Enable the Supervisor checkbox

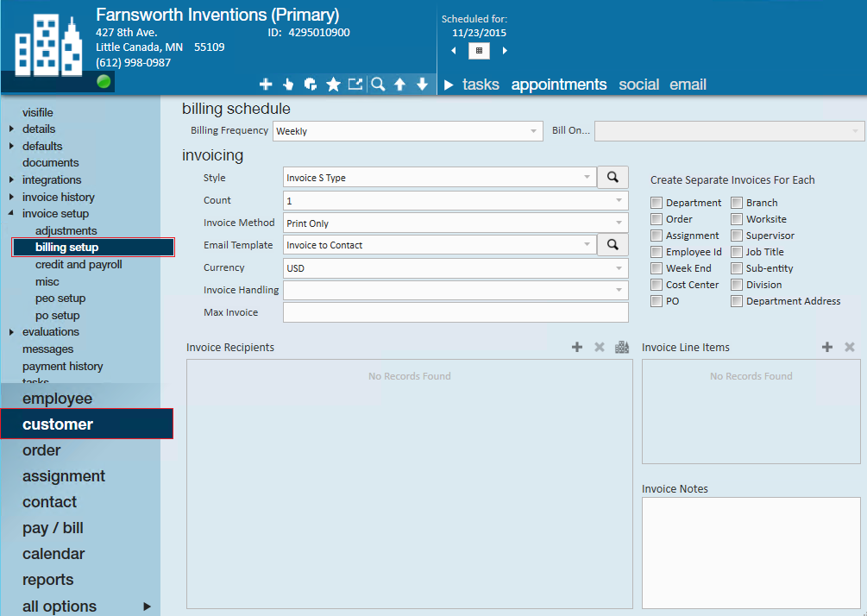[x=737, y=236]
